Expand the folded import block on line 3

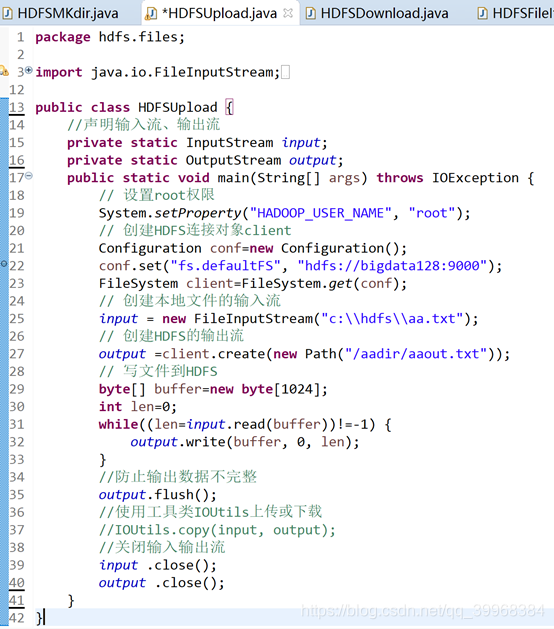click(29, 70)
